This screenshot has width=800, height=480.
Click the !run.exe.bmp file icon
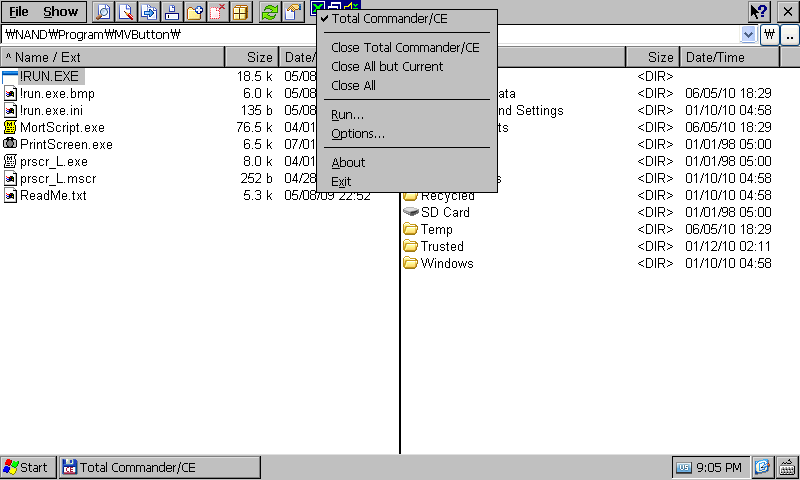click(x=10, y=93)
